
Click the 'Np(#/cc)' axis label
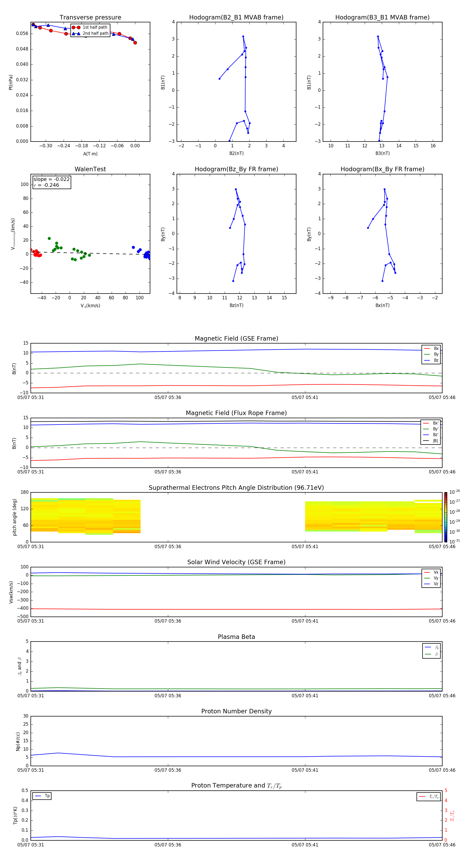pyautogui.click(x=18, y=741)
